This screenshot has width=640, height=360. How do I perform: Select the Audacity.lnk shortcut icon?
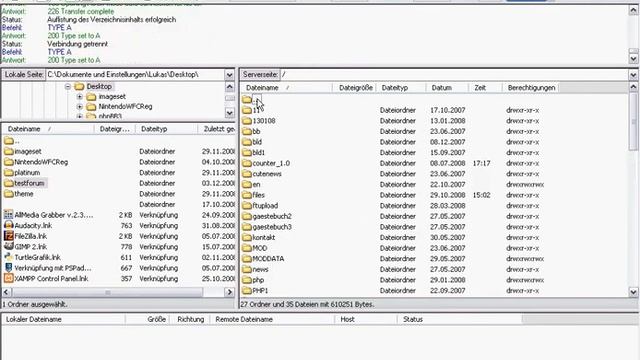coord(9,225)
